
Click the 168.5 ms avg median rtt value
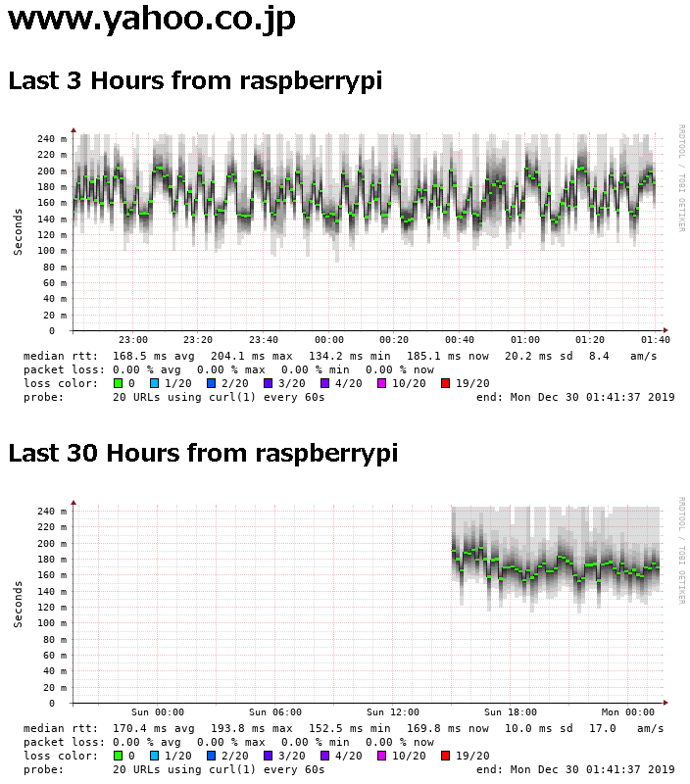(153, 356)
